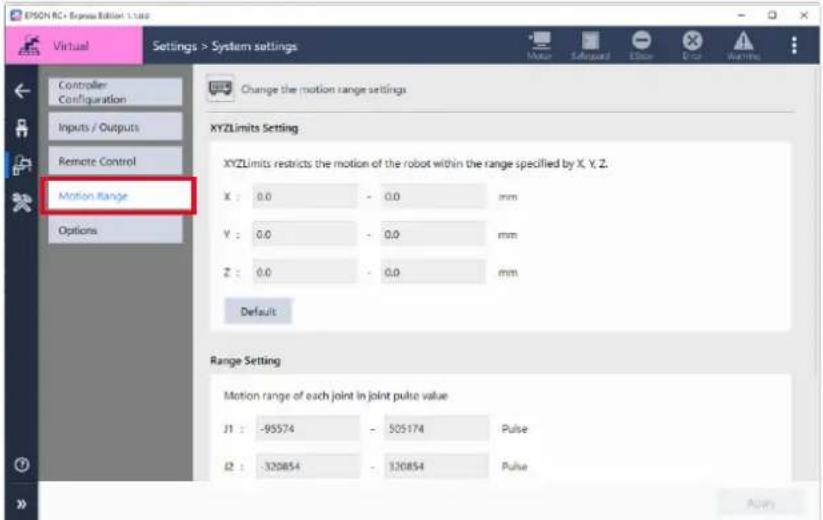Select the system settings sidebar icon
823x520 pixels.
[x=22, y=165]
